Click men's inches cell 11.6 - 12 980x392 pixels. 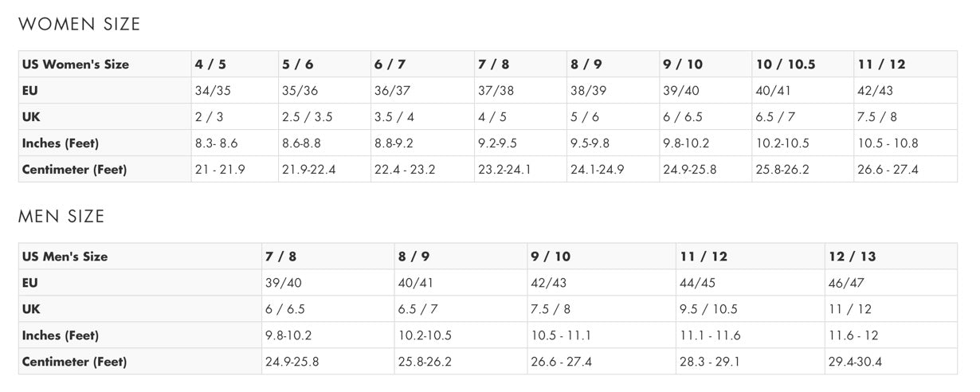pyautogui.click(x=853, y=335)
